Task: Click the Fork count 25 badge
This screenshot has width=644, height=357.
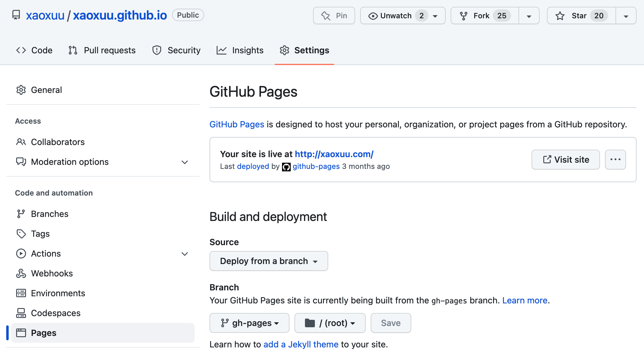Action: coord(502,16)
